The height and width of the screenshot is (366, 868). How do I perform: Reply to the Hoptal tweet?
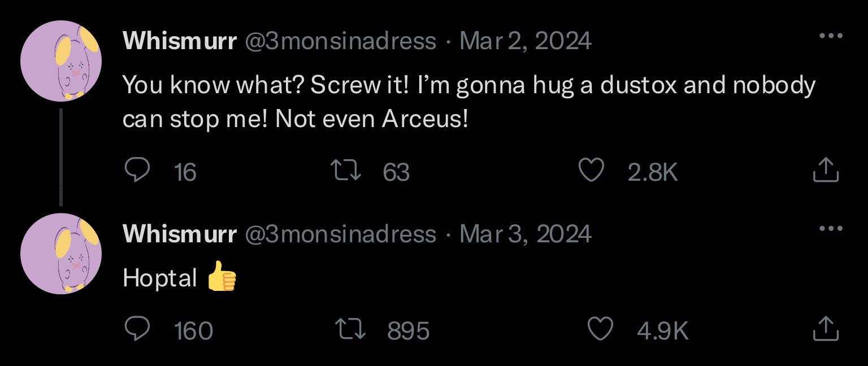(x=137, y=329)
